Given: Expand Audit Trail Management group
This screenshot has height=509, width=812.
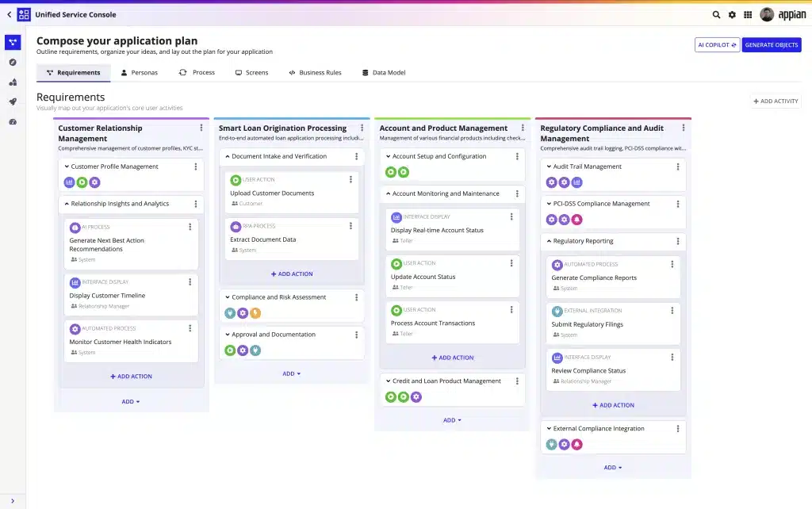Looking at the screenshot, I should 549,166.
